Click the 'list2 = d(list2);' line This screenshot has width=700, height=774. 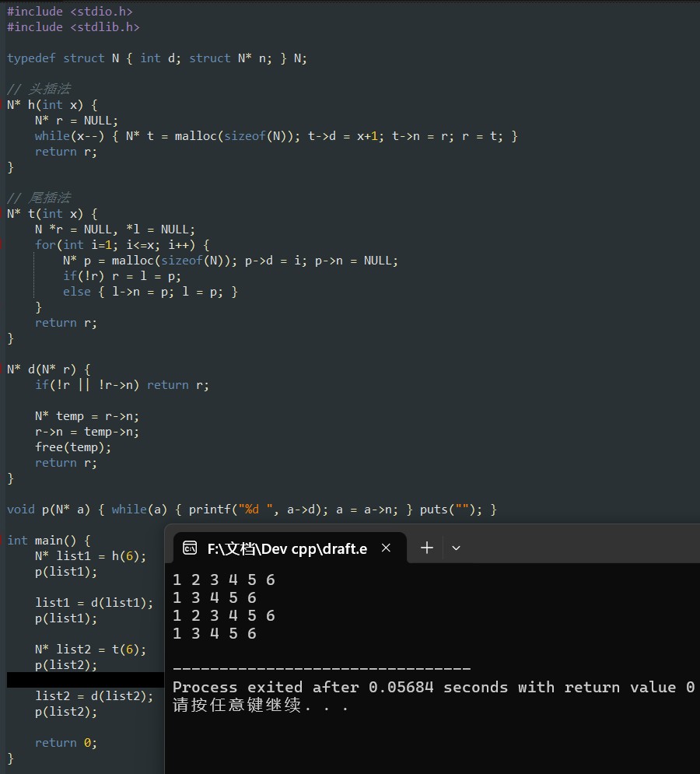(94, 696)
